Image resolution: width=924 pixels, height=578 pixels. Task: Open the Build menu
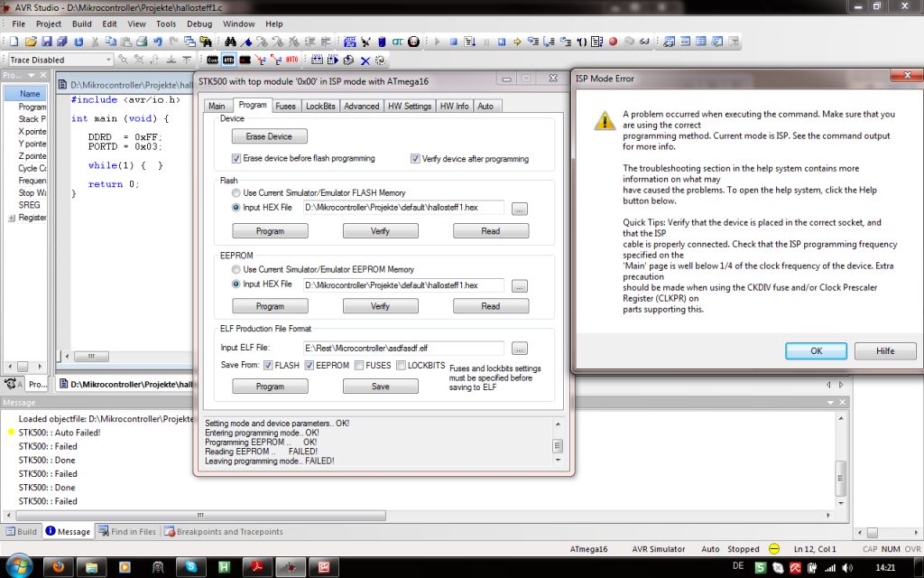click(x=82, y=24)
